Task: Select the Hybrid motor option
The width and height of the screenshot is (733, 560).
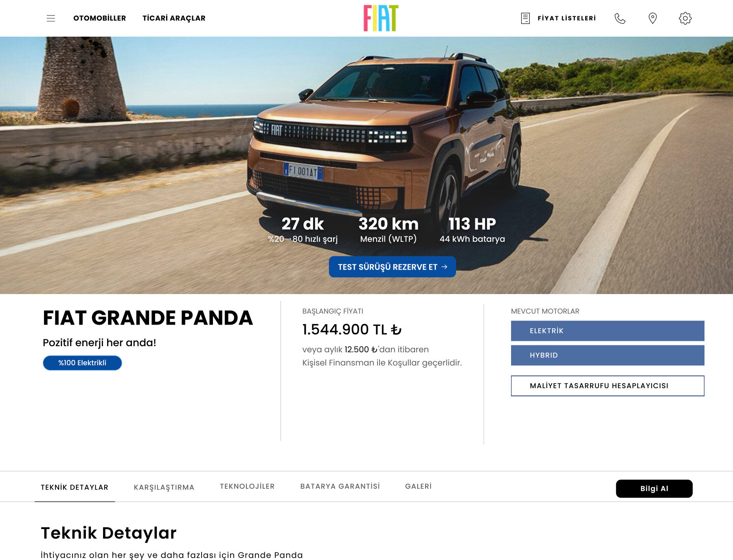Action: pyautogui.click(x=608, y=355)
